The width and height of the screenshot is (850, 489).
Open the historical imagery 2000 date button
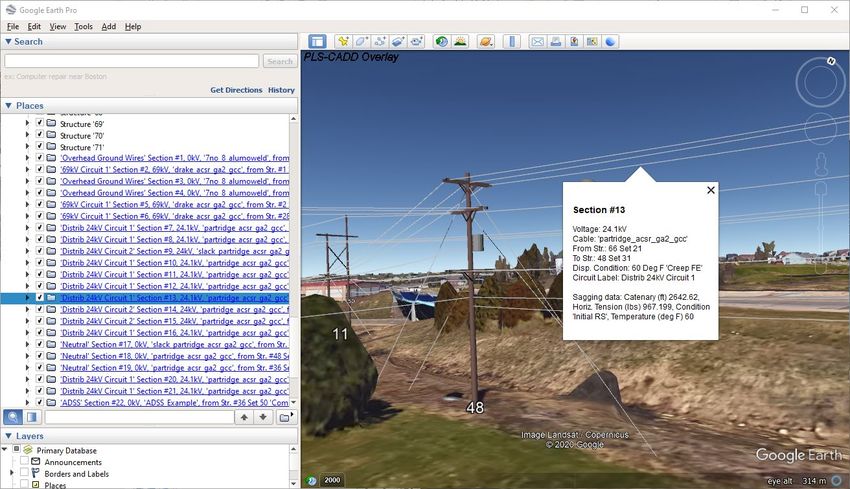332,480
